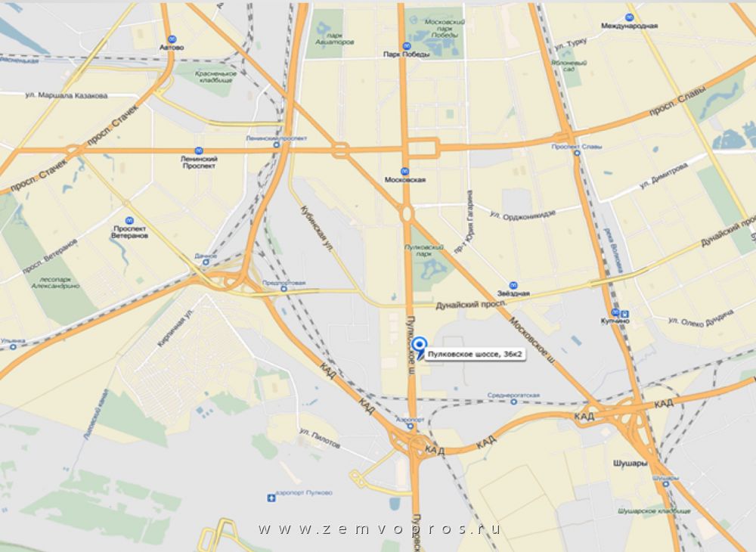Image resolution: width=756 pixels, height=552 pixels.
Task: Click the аэропорт Пулково airport icon
Action: [271, 498]
